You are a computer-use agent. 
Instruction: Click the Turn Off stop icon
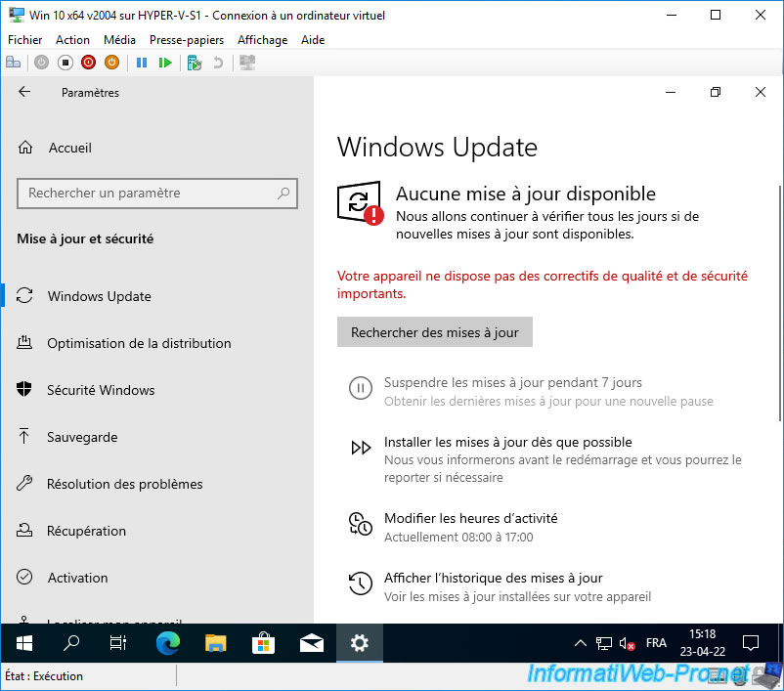(x=65, y=63)
